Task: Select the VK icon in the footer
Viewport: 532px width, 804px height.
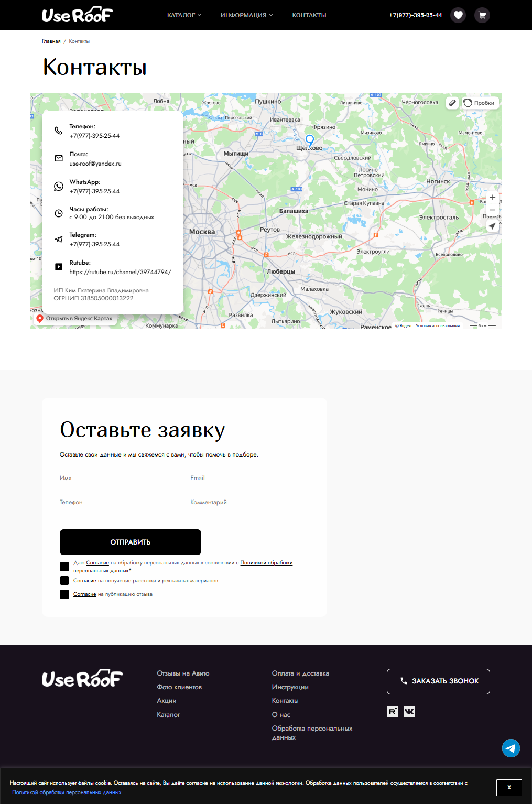Action: [x=409, y=712]
